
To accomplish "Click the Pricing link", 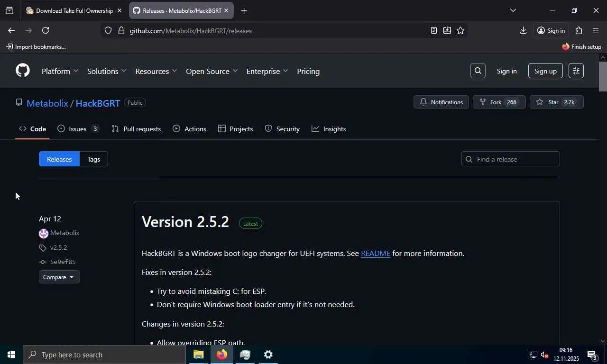I will [x=308, y=71].
